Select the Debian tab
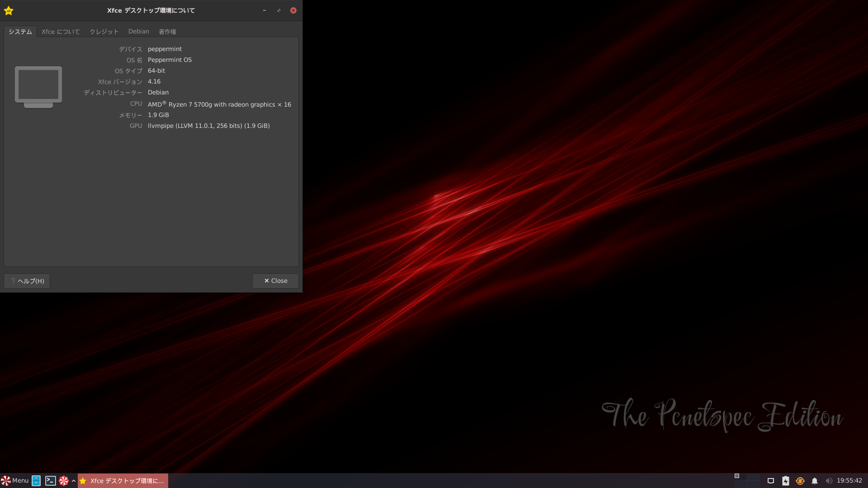Screen dimensions: 868x488 point(139,32)
